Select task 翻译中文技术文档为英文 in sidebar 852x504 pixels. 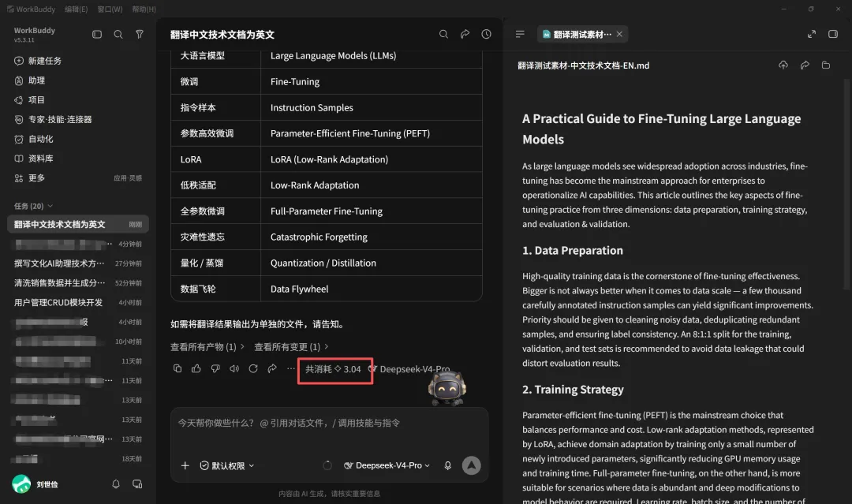(x=77, y=224)
